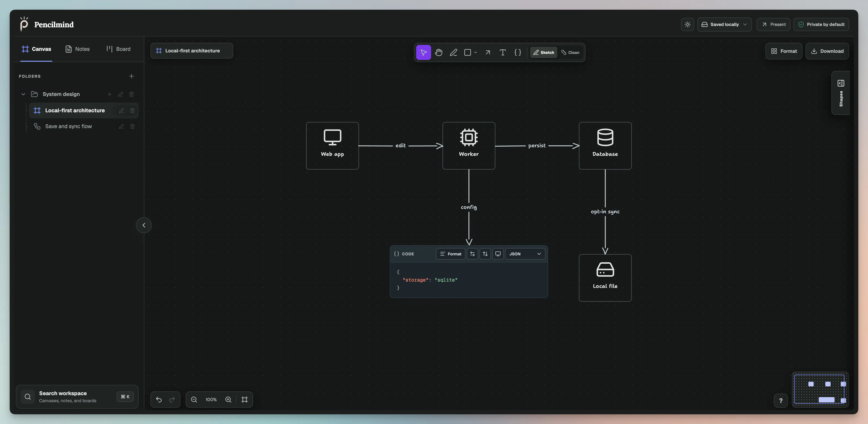Click code block monitor preview icon
Image resolution: width=868 pixels, height=424 pixels.
pos(498,254)
